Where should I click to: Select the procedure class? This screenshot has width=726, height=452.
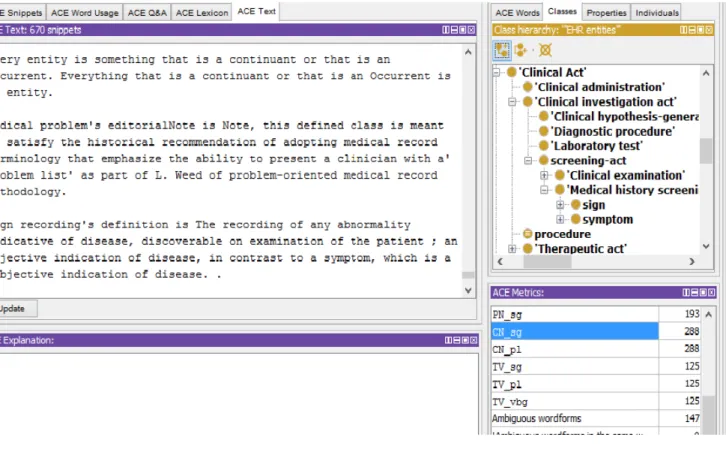point(563,234)
